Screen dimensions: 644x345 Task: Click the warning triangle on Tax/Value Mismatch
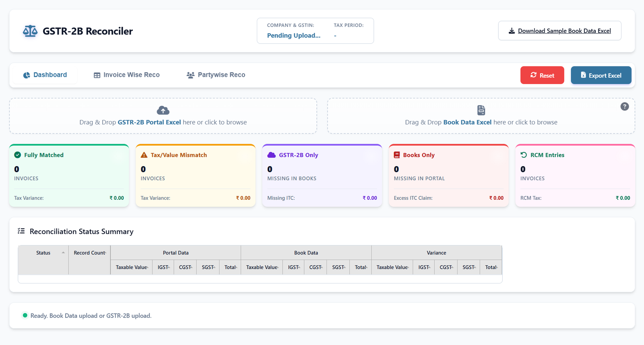pos(144,155)
